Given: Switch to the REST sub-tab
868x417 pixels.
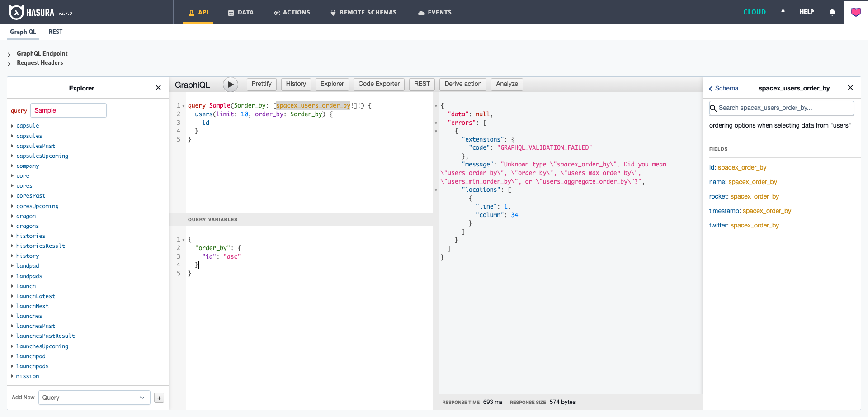Looking at the screenshot, I should [x=56, y=32].
